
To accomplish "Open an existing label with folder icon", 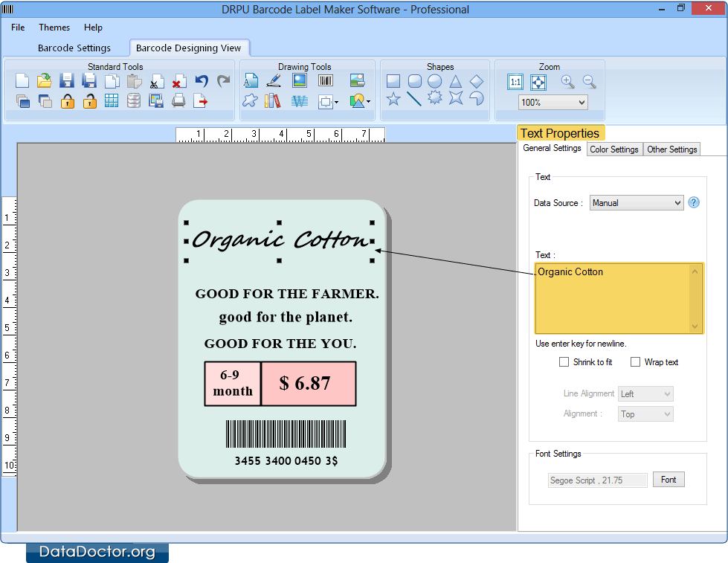I will pyautogui.click(x=44, y=81).
